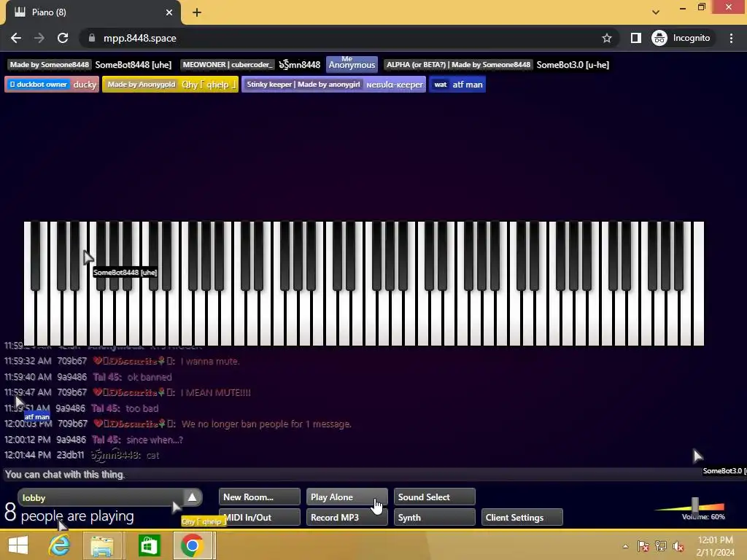The image size is (747, 560).
Task: Open the tab search chevron
Action: (x=656, y=12)
